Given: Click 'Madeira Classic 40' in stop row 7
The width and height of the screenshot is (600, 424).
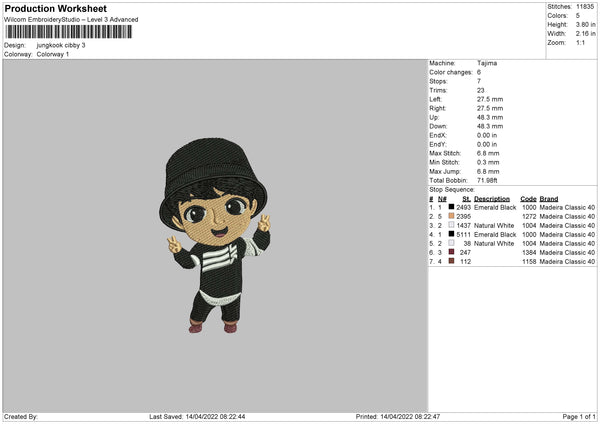Looking at the screenshot, I should (567, 262).
